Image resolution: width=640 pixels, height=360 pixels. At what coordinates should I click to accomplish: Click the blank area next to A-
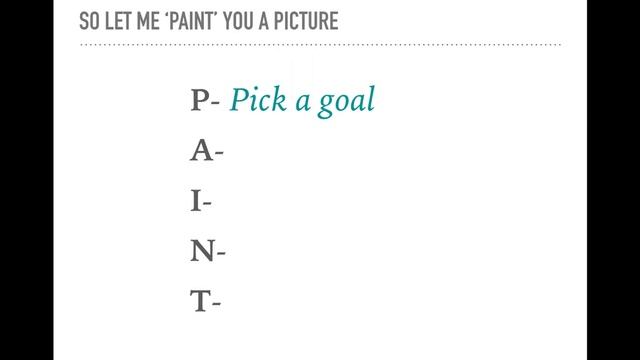click(x=367, y=151)
